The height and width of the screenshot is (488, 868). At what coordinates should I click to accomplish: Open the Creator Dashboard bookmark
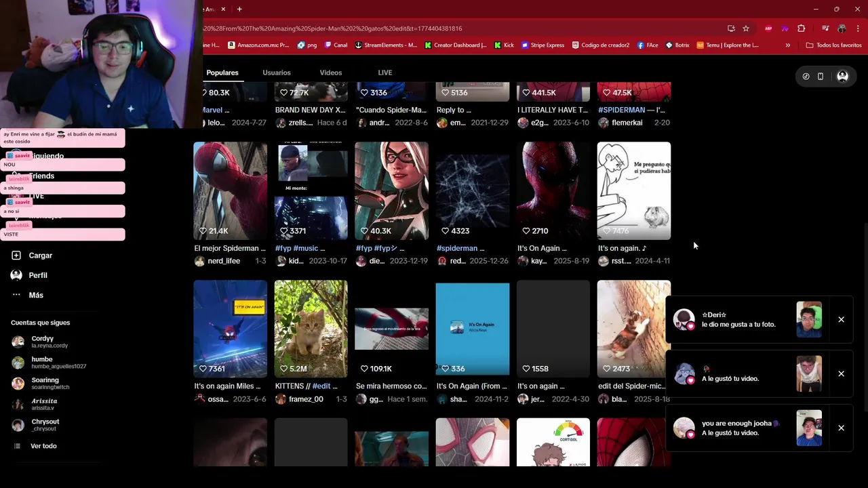456,45
